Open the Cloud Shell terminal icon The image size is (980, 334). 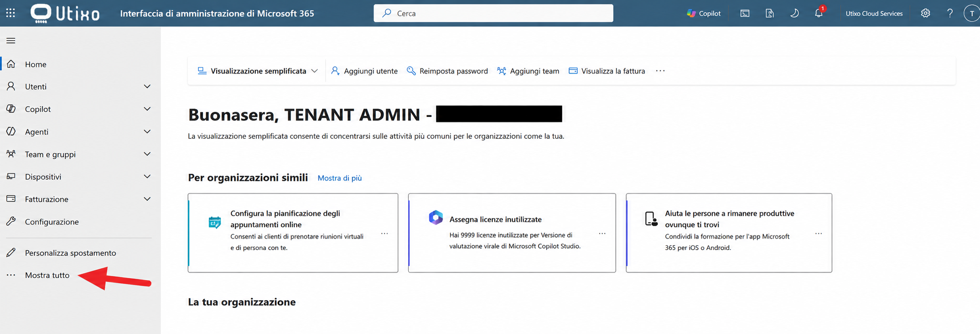coord(745,13)
